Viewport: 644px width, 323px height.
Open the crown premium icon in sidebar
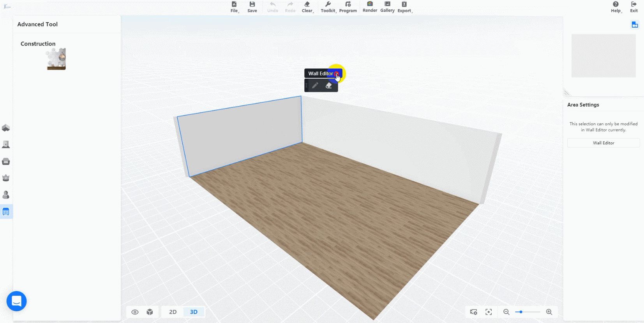point(6,178)
